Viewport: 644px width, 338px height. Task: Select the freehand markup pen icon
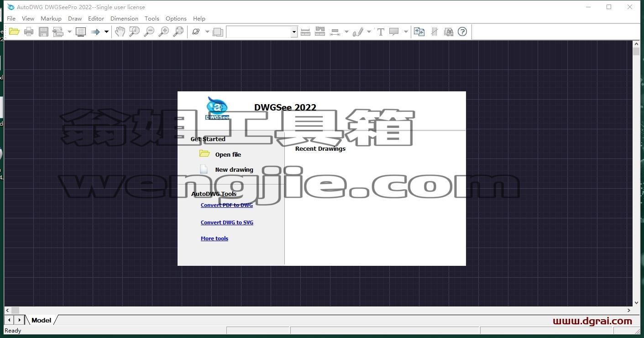(x=358, y=32)
